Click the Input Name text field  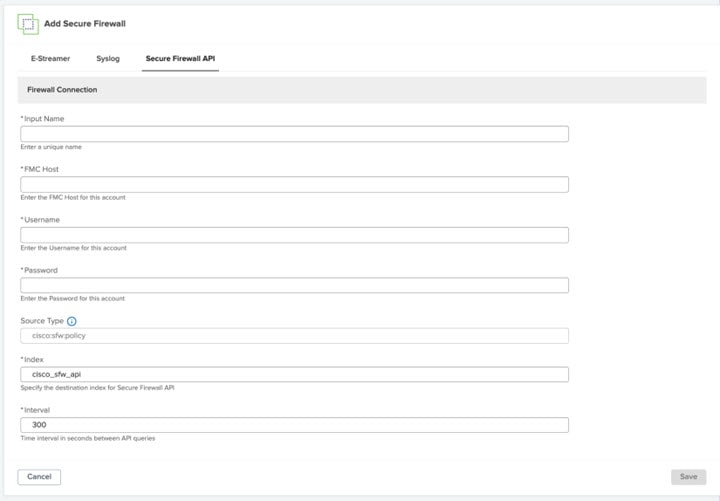(x=294, y=134)
